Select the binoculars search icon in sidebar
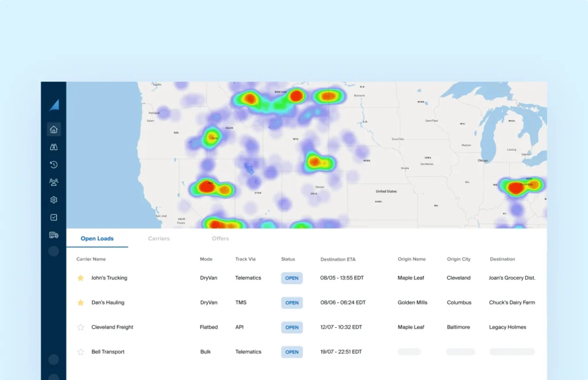The height and width of the screenshot is (380, 588). tap(53, 147)
